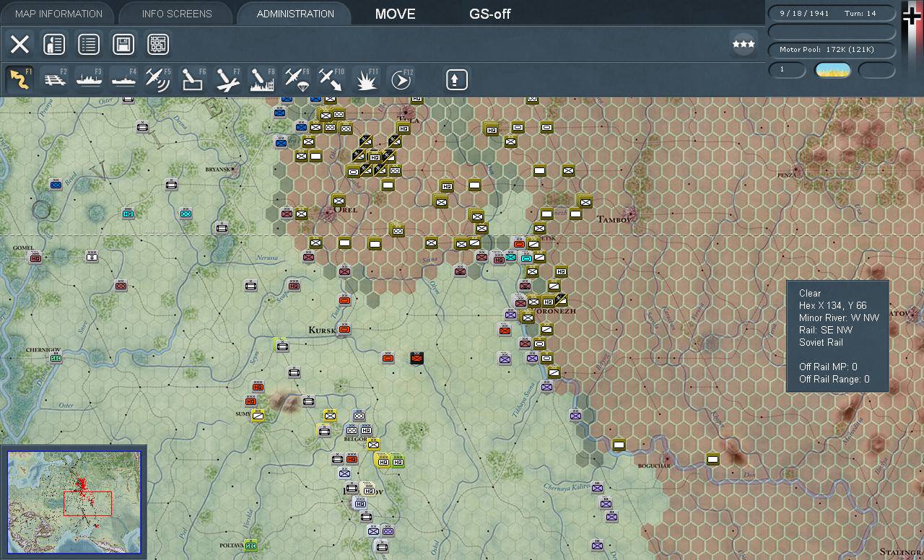Click the 'Off Rail MP: 0' tooltip line
Viewport: 924px width, 560px height.
(828, 367)
